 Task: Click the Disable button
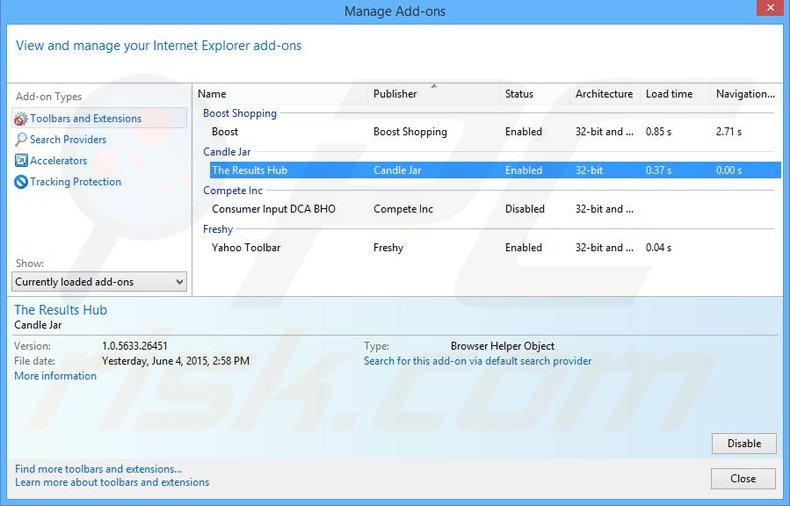(x=744, y=444)
